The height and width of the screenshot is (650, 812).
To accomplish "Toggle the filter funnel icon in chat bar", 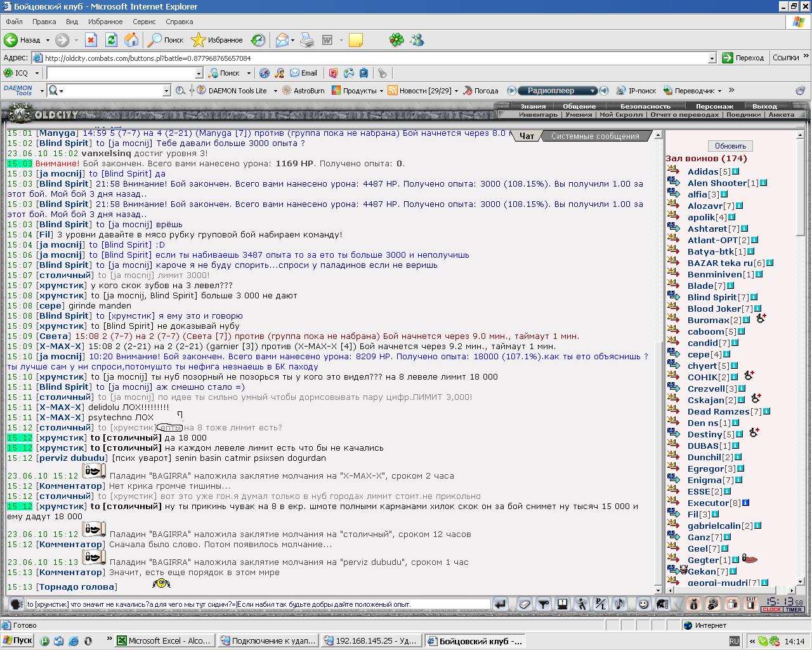I will click(x=544, y=604).
